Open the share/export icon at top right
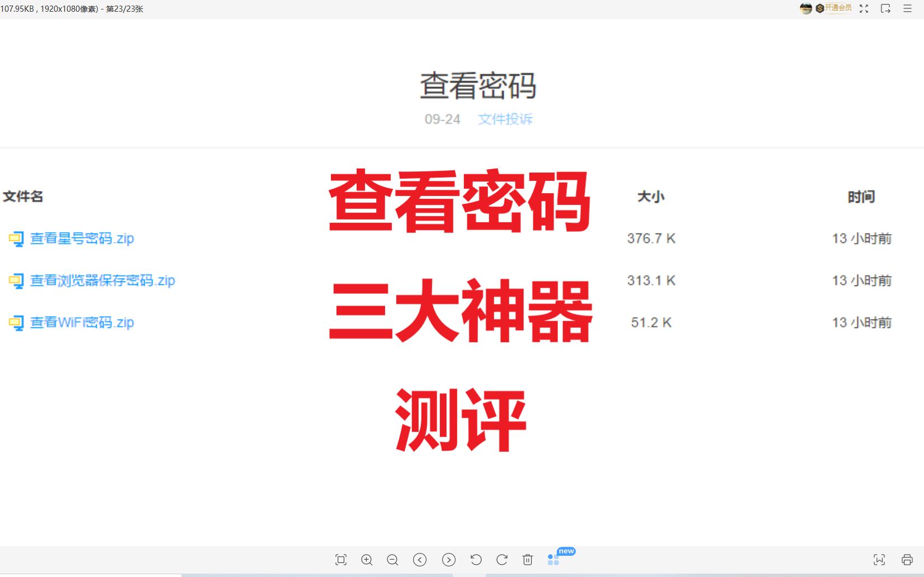924x577 pixels. click(885, 9)
